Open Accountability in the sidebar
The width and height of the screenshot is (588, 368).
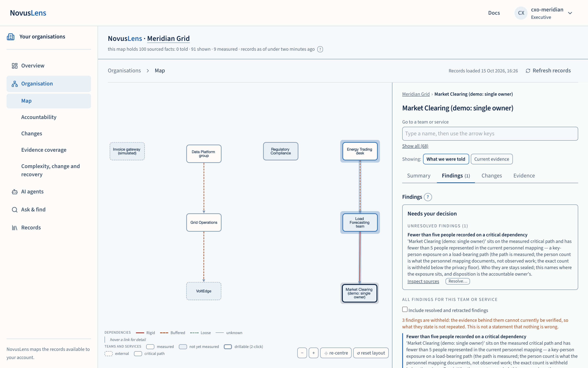click(x=49, y=117)
